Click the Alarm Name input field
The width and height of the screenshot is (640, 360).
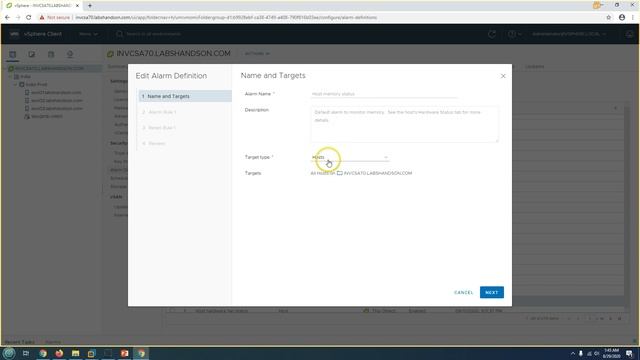click(384, 94)
